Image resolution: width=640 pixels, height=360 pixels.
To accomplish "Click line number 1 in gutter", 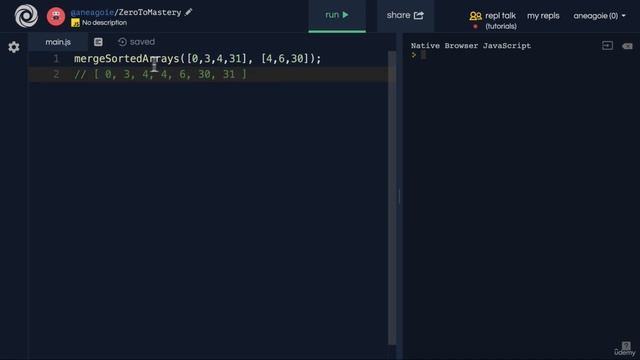I will click(x=56, y=59).
